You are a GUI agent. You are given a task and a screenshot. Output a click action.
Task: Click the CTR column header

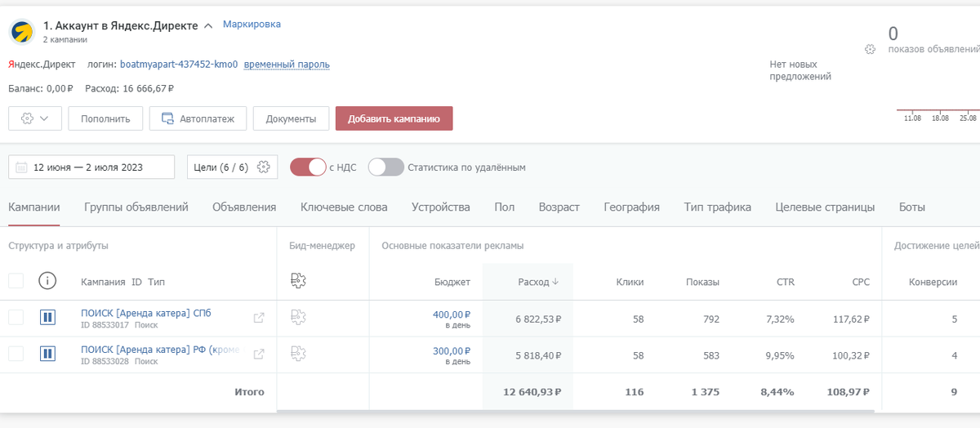[785, 282]
